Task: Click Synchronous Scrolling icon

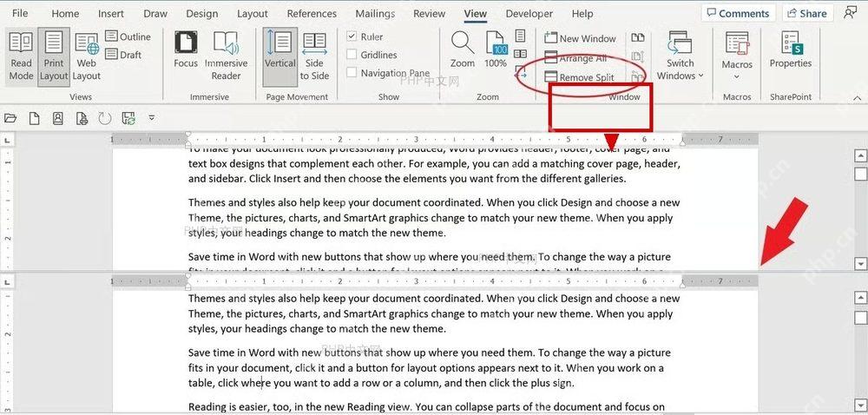Action: click(x=638, y=56)
